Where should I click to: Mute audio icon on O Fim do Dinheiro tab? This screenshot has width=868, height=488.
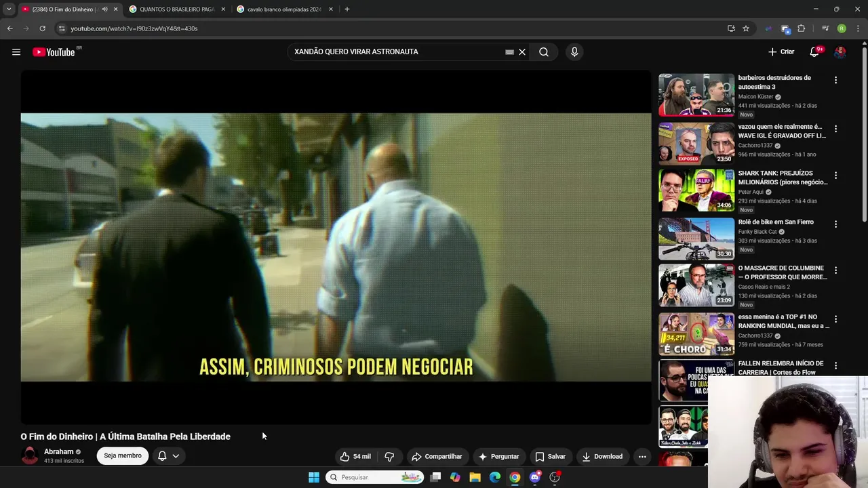point(104,9)
